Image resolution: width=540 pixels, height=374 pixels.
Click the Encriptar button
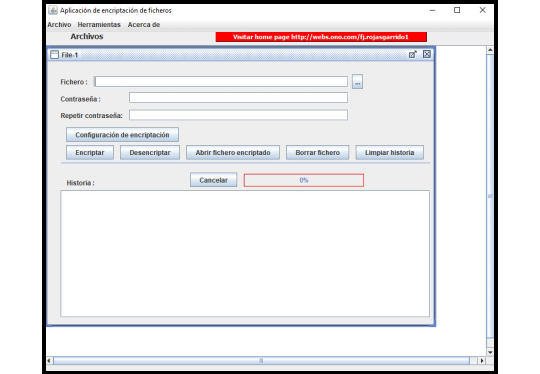pyautogui.click(x=90, y=153)
